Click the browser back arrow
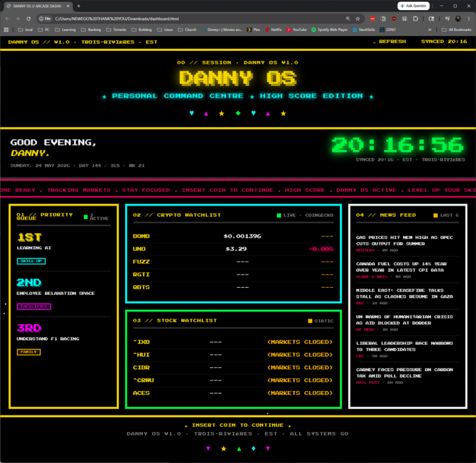This screenshot has width=476, height=463. (7, 19)
